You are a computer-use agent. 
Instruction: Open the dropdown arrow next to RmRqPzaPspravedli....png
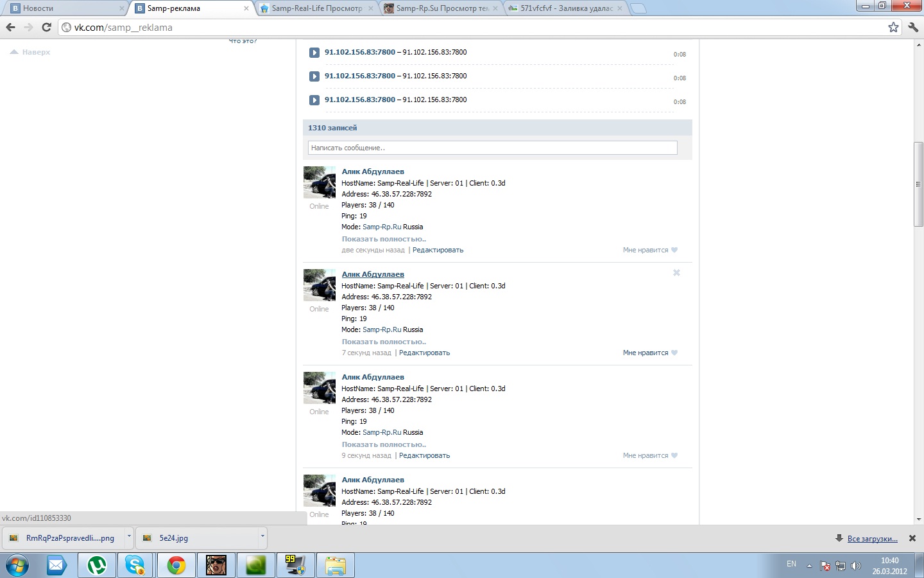pyautogui.click(x=129, y=537)
